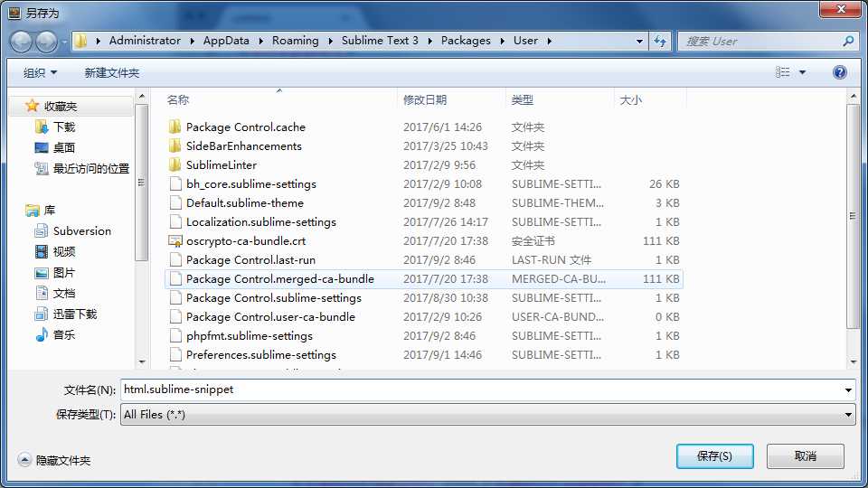Select the 桌面 icon in sidebar
Image resolution: width=868 pixels, height=488 pixels.
tap(42, 147)
